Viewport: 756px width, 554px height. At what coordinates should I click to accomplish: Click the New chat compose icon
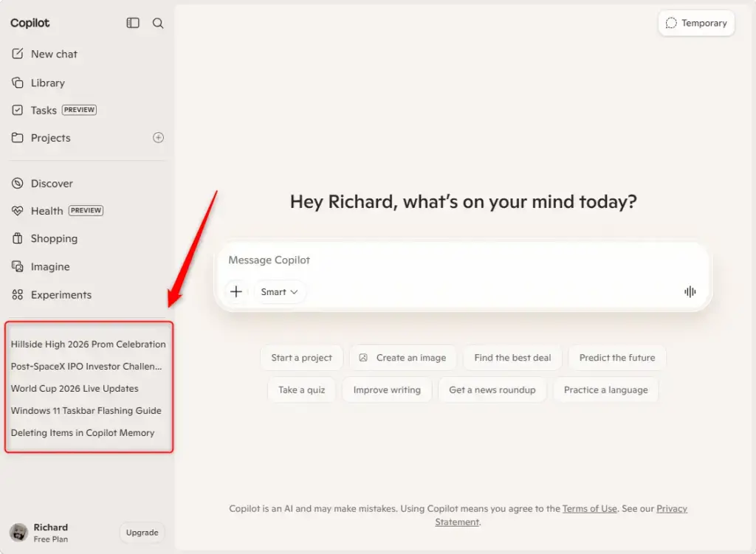(18, 54)
